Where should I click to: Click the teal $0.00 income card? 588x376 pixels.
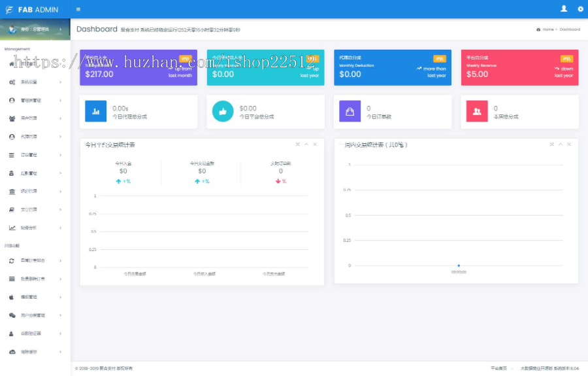coord(265,67)
